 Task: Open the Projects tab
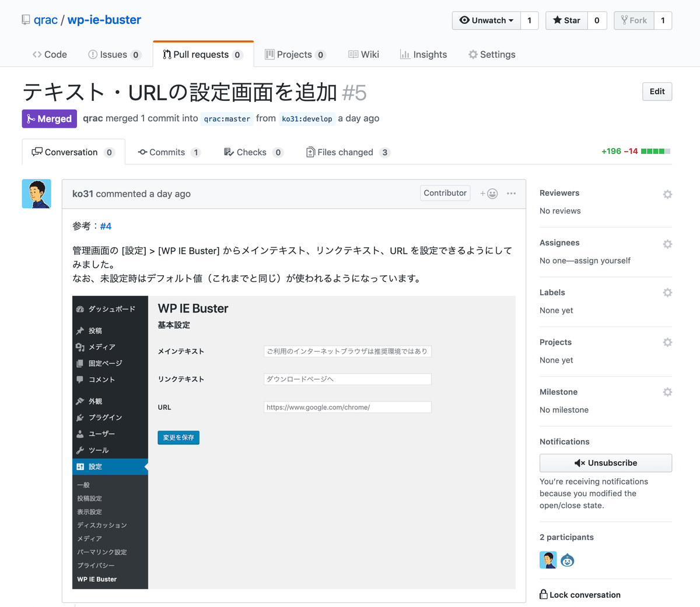coord(295,54)
